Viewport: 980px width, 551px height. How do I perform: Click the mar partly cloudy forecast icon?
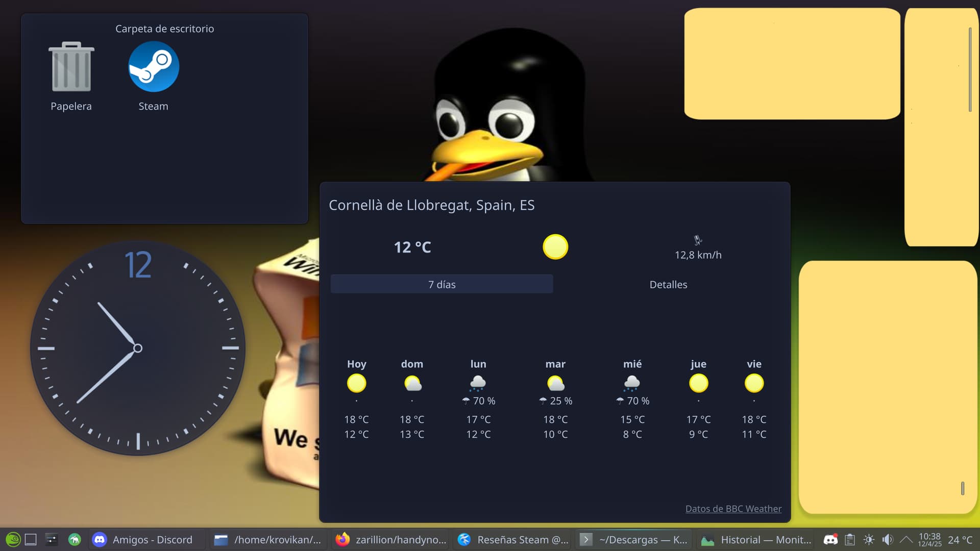[x=555, y=383]
